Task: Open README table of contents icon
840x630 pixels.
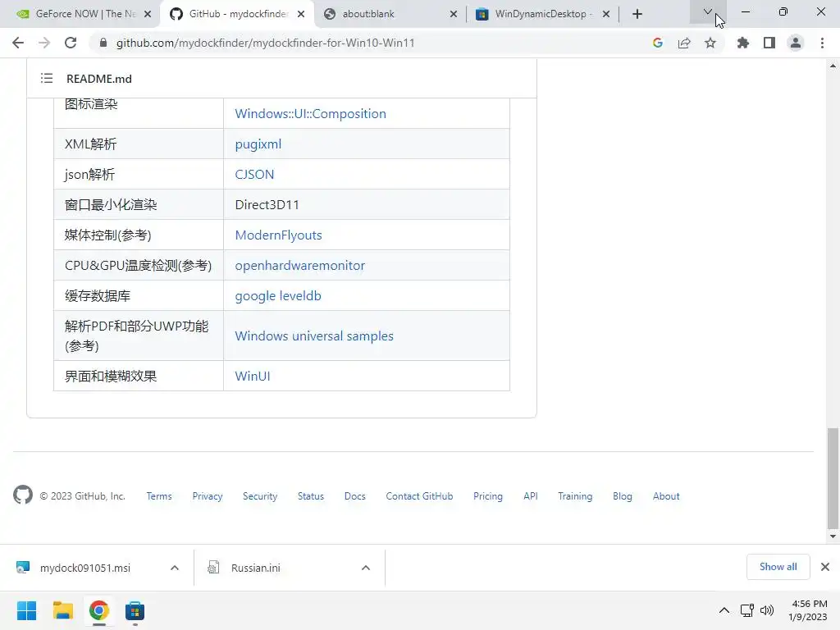Action: pyautogui.click(x=47, y=79)
